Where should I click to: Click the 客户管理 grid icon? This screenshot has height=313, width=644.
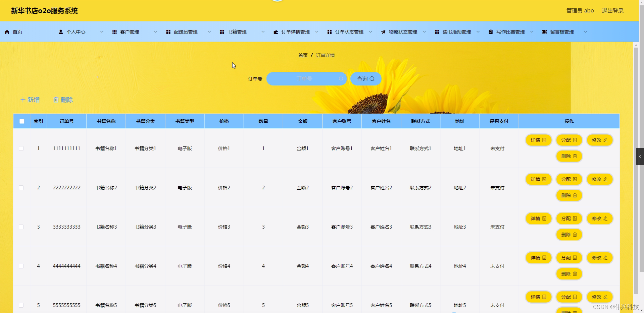pyautogui.click(x=114, y=32)
